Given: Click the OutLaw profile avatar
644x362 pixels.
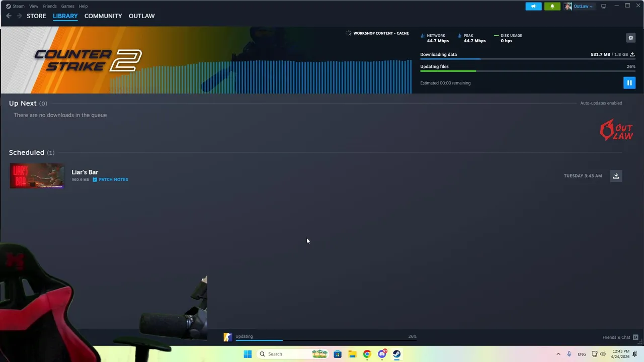Looking at the screenshot, I should [x=568, y=6].
